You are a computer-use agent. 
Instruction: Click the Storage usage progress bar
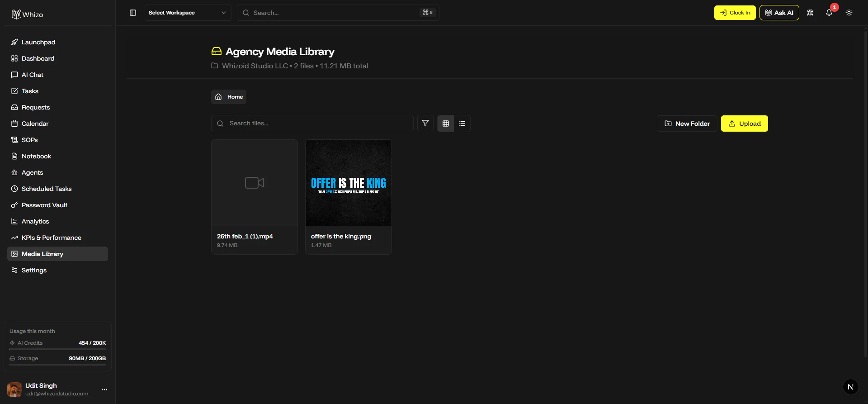coord(57,364)
